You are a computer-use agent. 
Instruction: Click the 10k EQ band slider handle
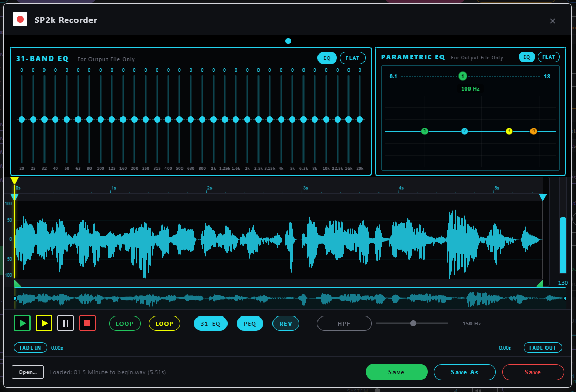coord(326,119)
